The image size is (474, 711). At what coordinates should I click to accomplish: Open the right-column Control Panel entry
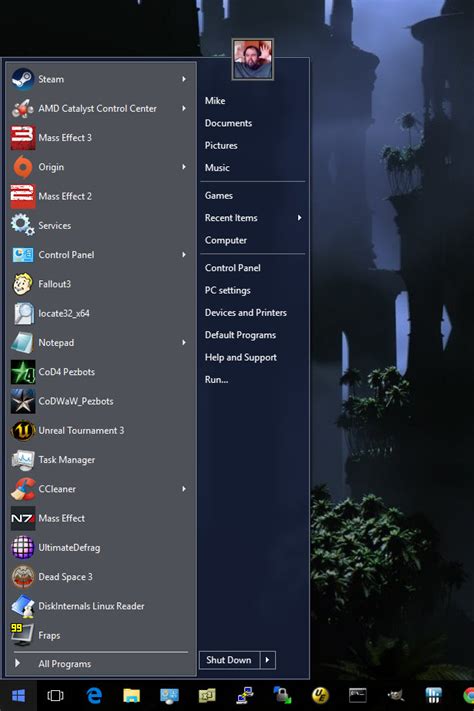tap(232, 268)
